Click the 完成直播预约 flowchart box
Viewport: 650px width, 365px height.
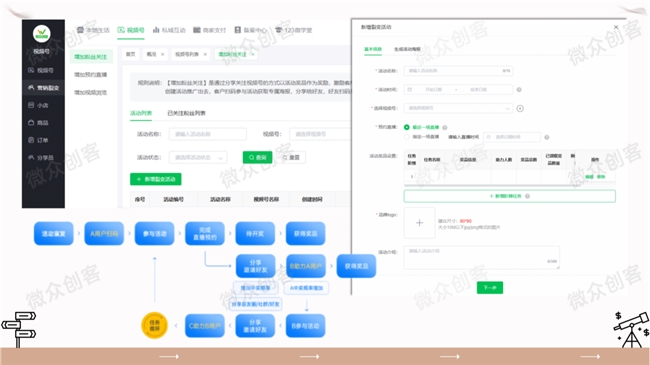click(x=205, y=234)
